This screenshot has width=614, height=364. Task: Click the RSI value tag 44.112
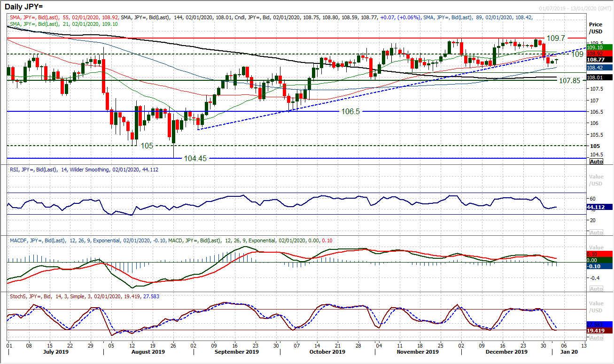click(600, 207)
